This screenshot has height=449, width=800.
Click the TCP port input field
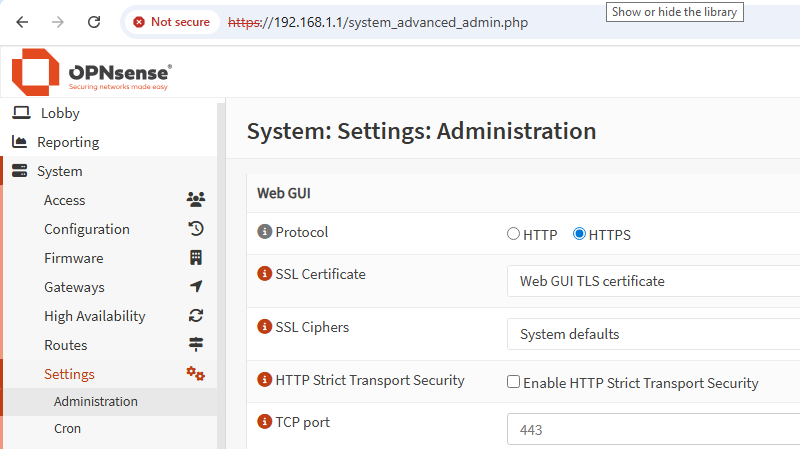(x=653, y=430)
